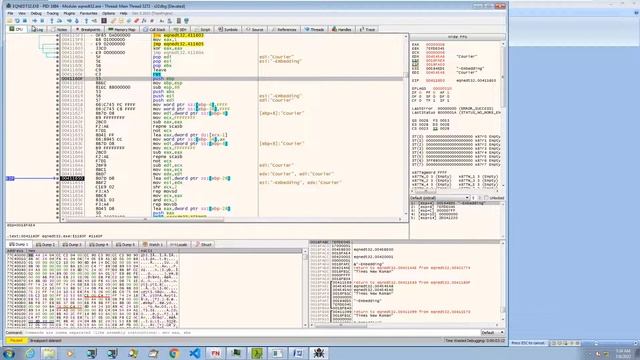
Task: Open the Labels toolbar icon
Action: pyautogui.click(x=129, y=20)
